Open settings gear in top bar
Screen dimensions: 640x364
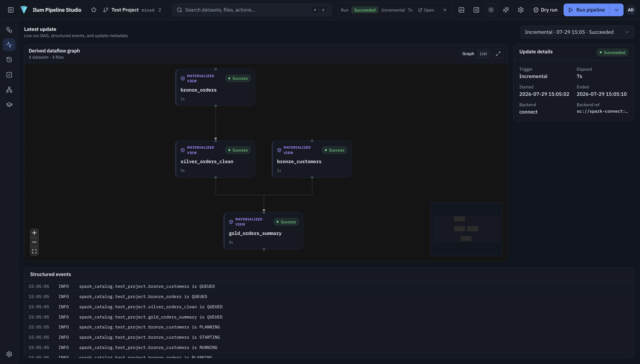tap(521, 10)
